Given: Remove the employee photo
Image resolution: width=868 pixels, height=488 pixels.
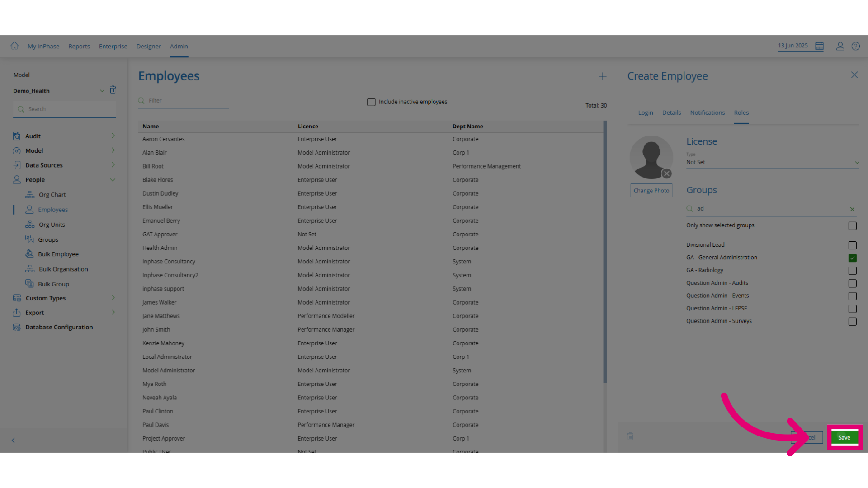Looking at the screenshot, I should coord(666,174).
